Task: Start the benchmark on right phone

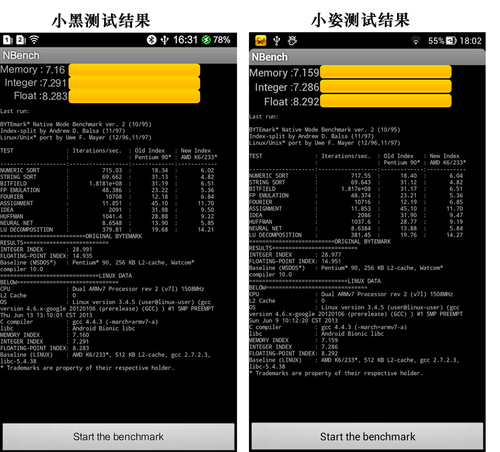Action: pos(367,436)
